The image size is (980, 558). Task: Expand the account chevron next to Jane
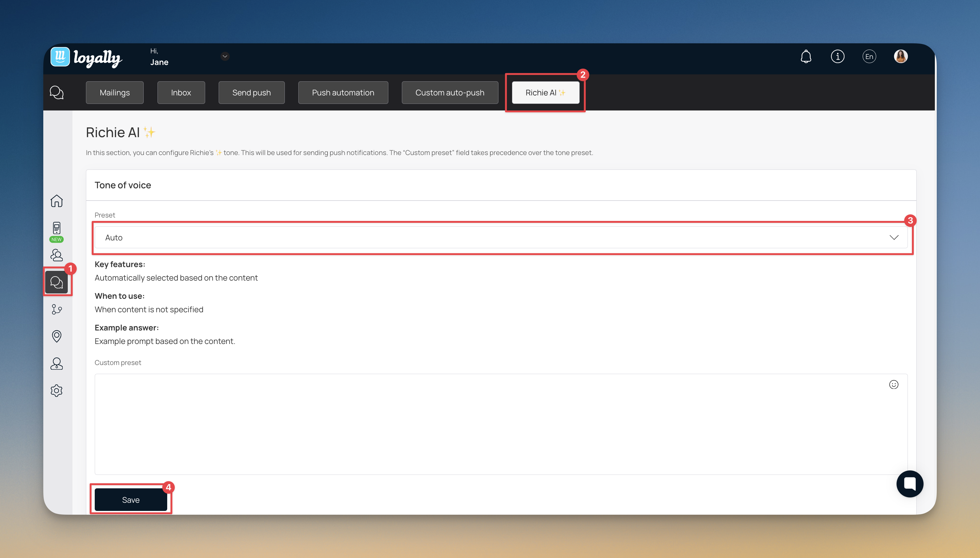225,56
